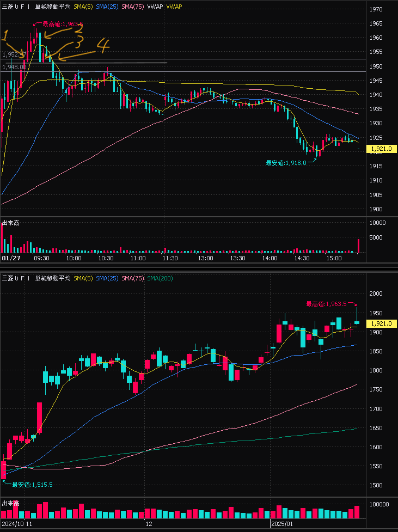
Task: Click 三菱UFJ title of the intraday chart
Action: coord(16,7)
